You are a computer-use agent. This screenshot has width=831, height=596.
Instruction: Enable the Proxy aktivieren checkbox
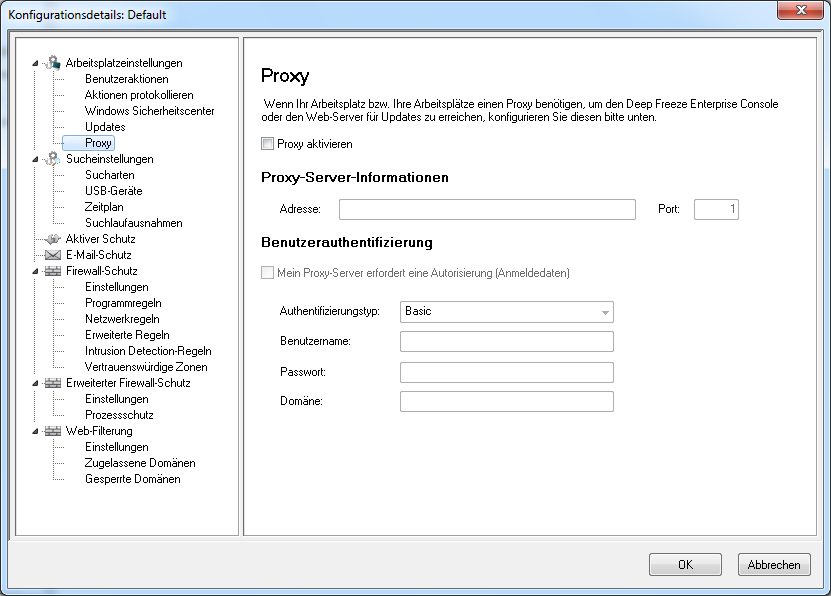pyautogui.click(x=268, y=144)
